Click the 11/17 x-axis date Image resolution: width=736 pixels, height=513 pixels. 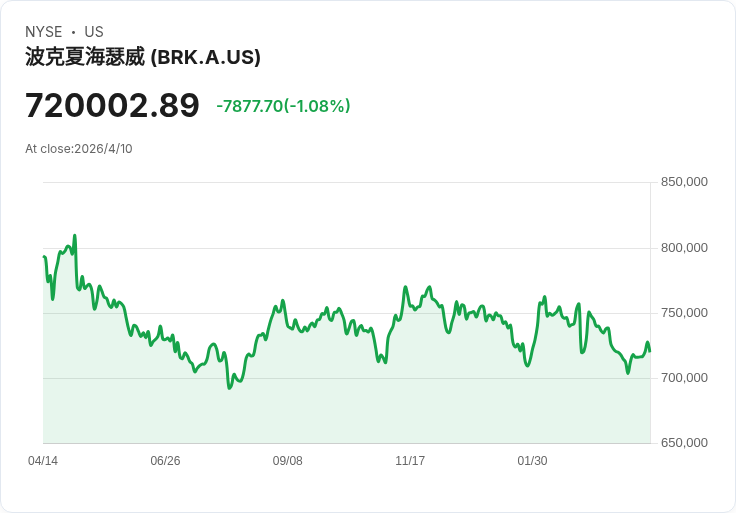pos(410,461)
